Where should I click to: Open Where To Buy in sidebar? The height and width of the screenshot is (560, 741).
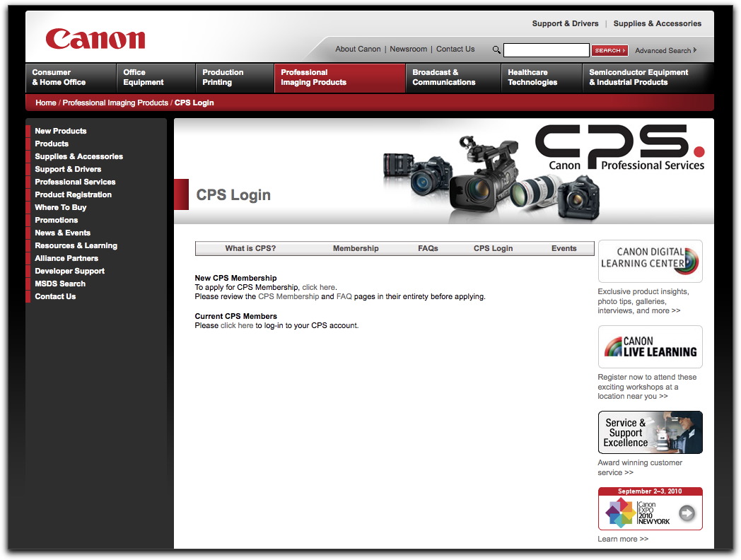[61, 207]
